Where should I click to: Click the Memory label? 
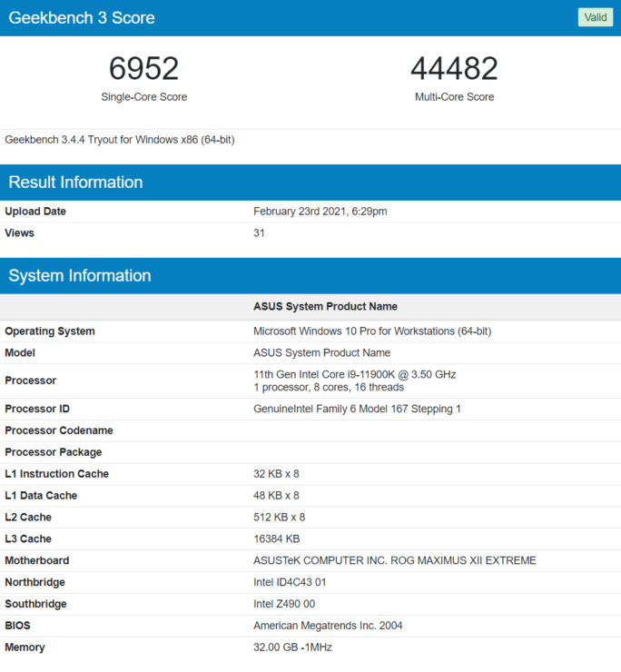(x=25, y=647)
